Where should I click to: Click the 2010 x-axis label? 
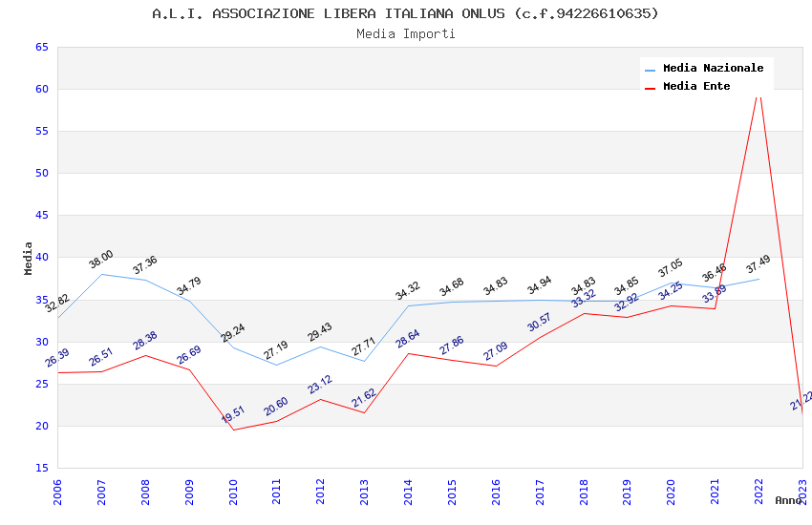[233, 492]
